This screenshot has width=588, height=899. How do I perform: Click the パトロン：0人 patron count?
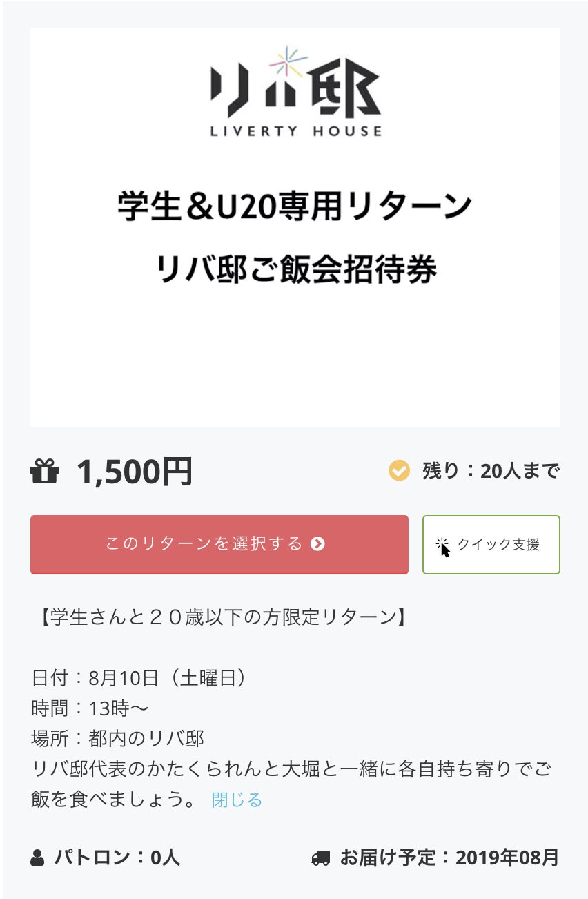(x=117, y=858)
